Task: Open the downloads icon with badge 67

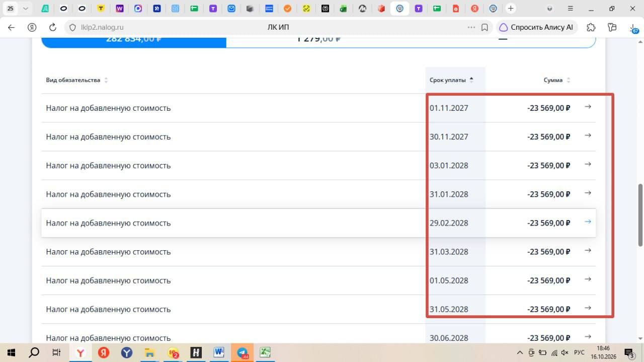Action: pos(633,28)
